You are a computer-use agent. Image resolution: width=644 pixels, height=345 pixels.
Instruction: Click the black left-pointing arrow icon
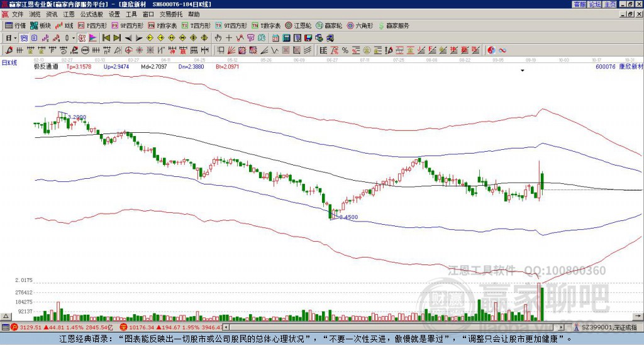pos(128,38)
